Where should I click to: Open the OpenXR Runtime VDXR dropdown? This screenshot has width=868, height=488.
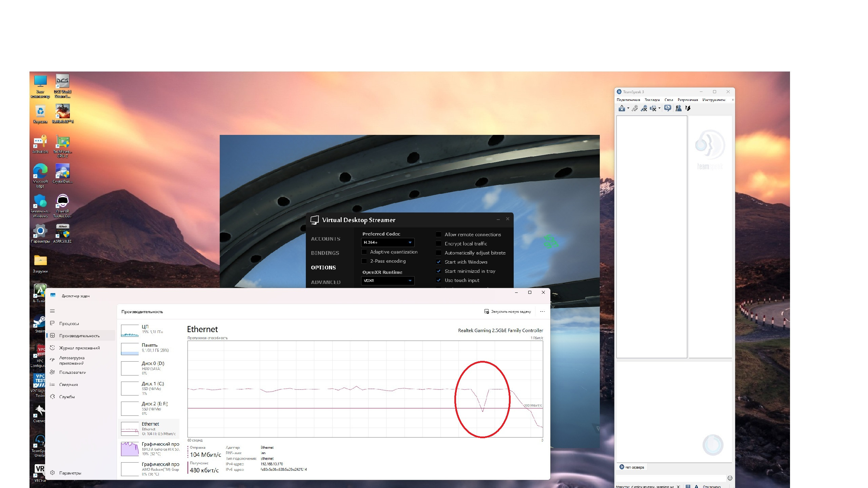tap(388, 281)
